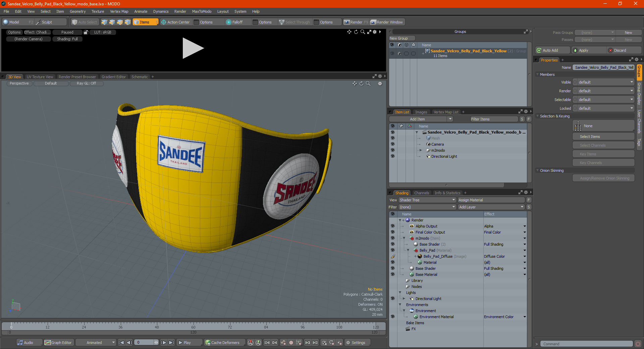This screenshot has height=349, width=644.
Task: Click the record keyframe circle icon
Action: pyautogui.click(x=291, y=343)
